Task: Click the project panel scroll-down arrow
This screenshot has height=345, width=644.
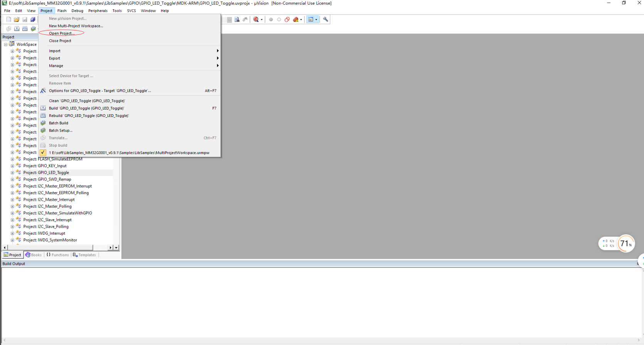Action: click(x=116, y=247)
